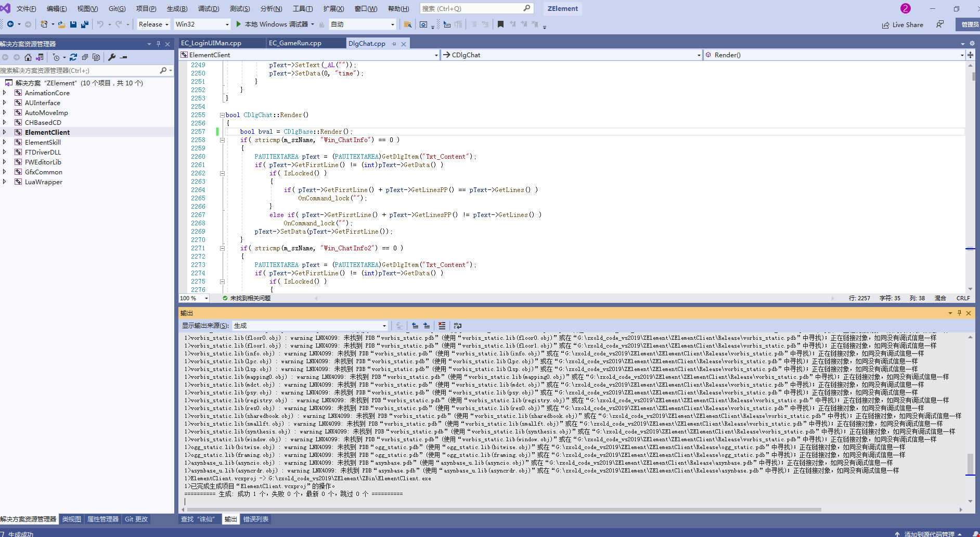This screenshot has width=980, height=537.
Task: Click the Save All toolbar icon
Action: [85, 24]
